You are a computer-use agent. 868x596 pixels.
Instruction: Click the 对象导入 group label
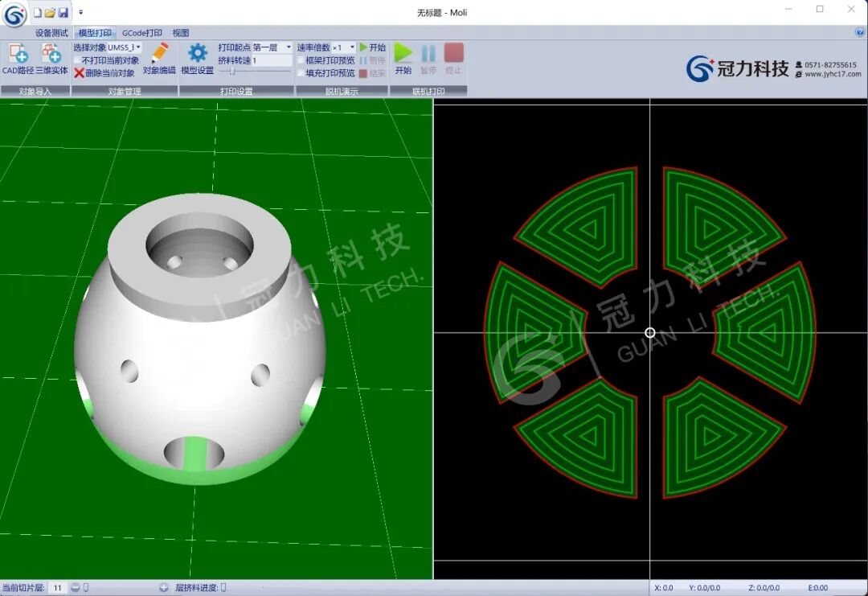[x=35, y=92]
